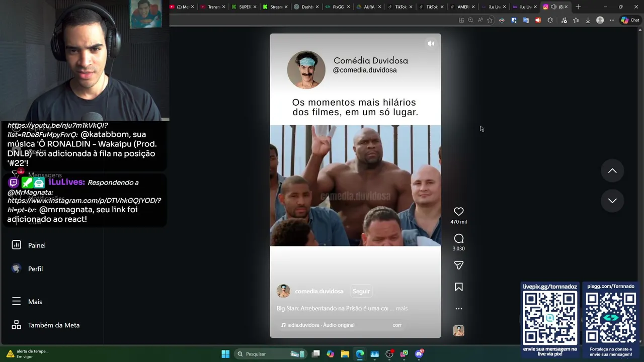644x362 pixels.
Task: Toggle the reel's sound with speaker icon
Action: tap(431, 44)
